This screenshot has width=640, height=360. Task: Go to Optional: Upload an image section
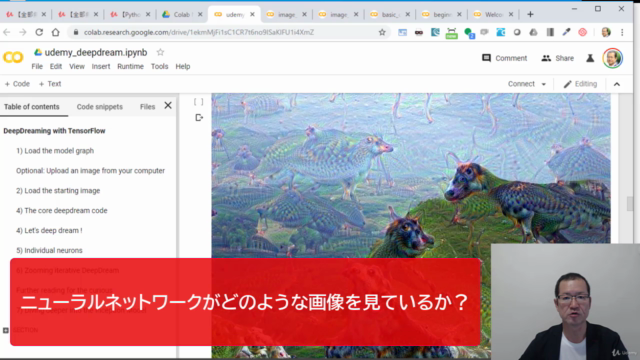click(x=91, y=171)
